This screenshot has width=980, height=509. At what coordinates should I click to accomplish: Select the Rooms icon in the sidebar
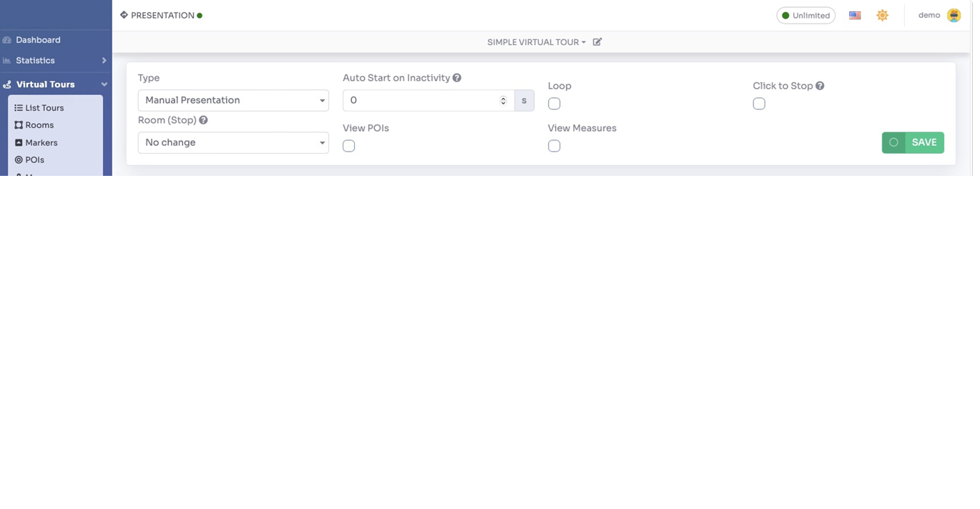point(18,125)
